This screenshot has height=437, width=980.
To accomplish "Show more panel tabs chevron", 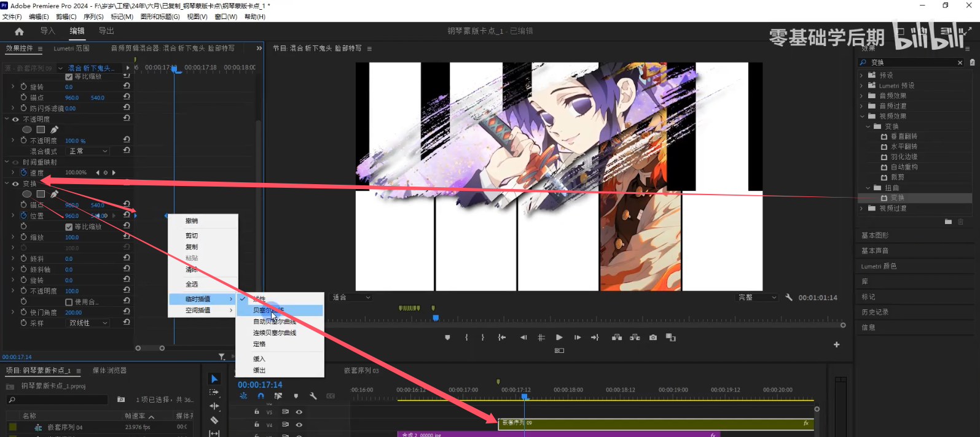I will pyautogui.click(x=259, y=48).
